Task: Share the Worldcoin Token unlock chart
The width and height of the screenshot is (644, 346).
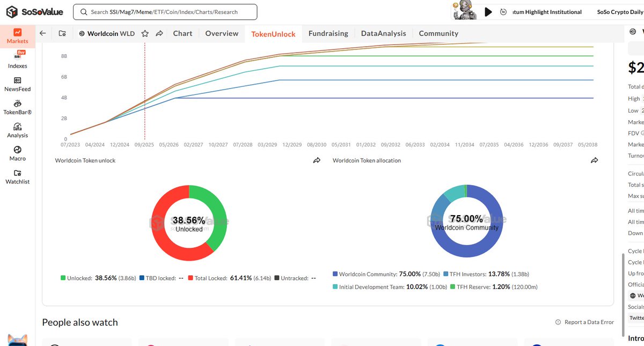Action: click(317, 160)
